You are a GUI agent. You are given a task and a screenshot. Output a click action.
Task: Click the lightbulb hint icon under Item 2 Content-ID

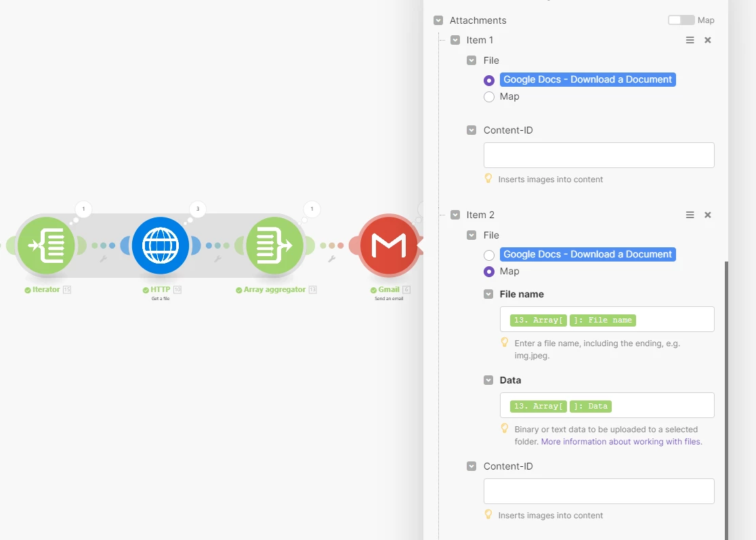tap(488, 514)
